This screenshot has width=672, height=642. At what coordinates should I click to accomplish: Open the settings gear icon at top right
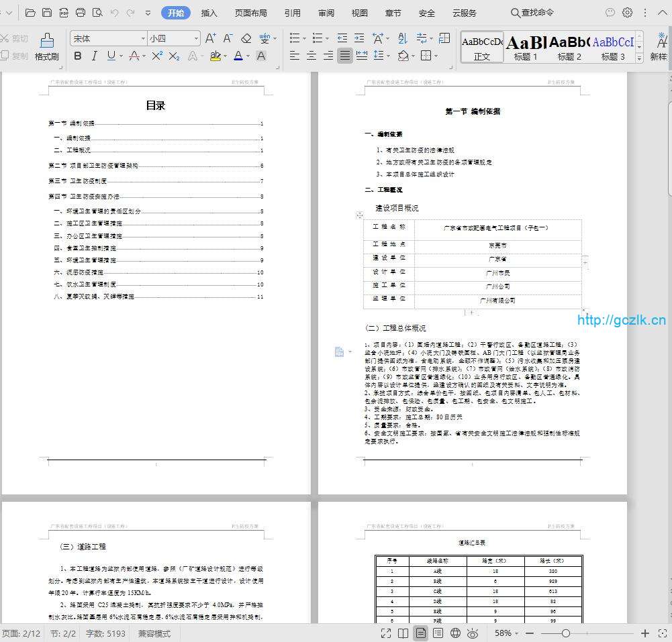tap(627, 13)
